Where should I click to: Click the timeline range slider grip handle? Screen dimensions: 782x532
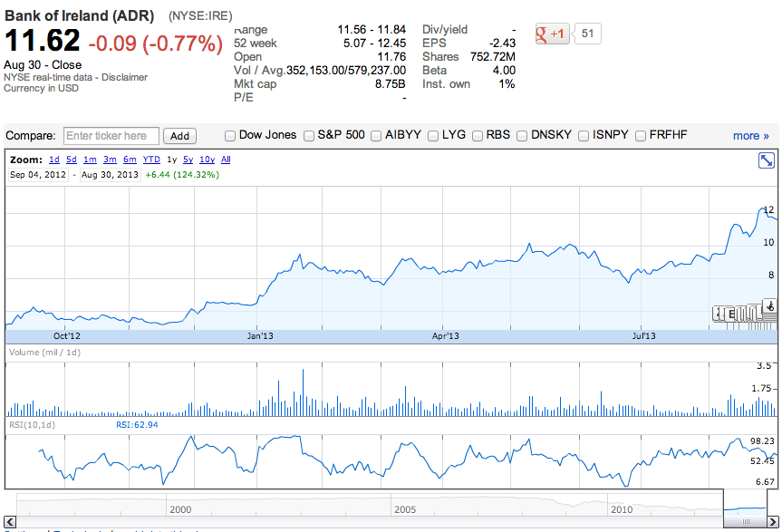[746, 521]
